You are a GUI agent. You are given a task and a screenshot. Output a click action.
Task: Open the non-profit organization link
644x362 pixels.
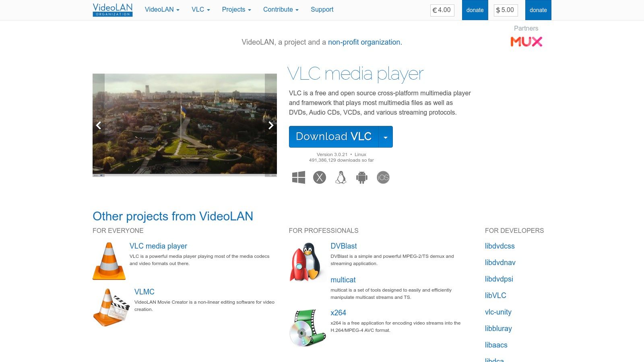[364, 42]
